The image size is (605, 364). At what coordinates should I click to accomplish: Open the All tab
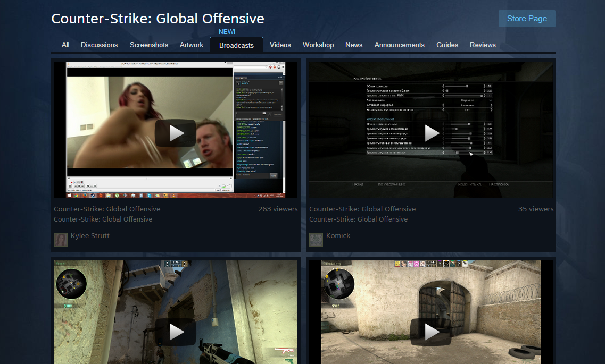65,45
